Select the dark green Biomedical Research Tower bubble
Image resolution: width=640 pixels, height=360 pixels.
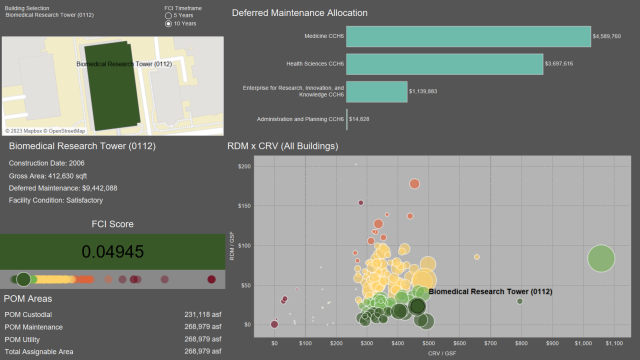click(x=417, y=306)
